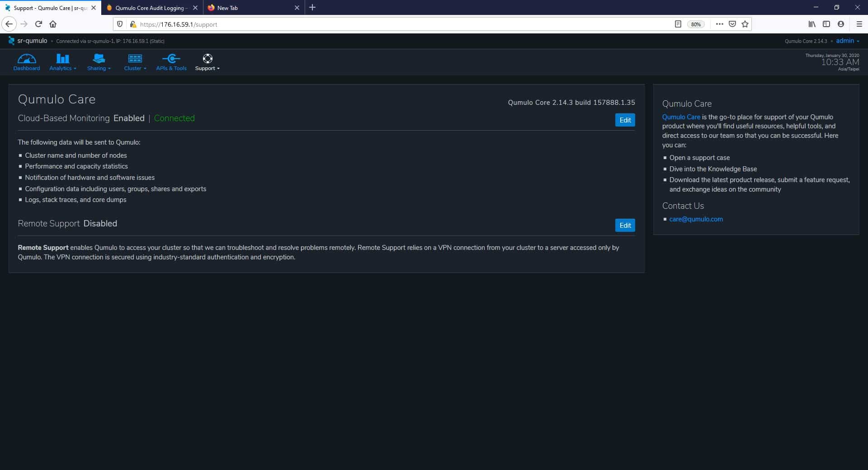This screenshot has width=868, height=470.
Task: Click the Cloud-Based Monitoring Enabled status
Action: click(81, 118)
